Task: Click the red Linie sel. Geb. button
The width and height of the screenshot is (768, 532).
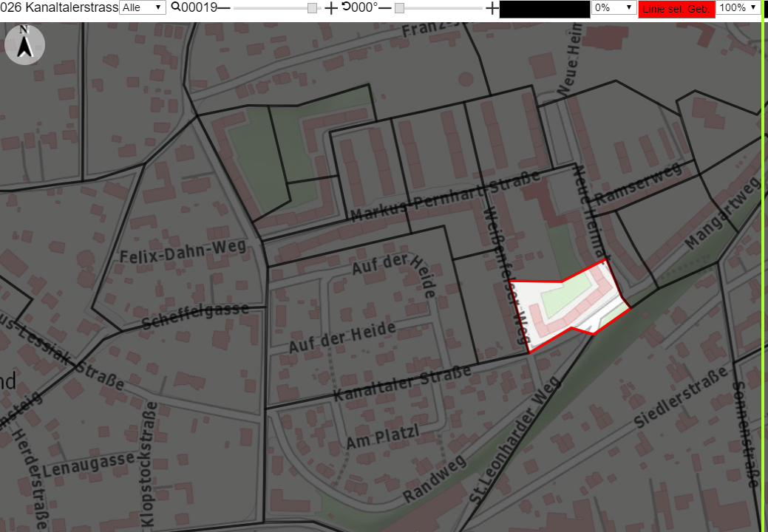Action: click(676, 10)
